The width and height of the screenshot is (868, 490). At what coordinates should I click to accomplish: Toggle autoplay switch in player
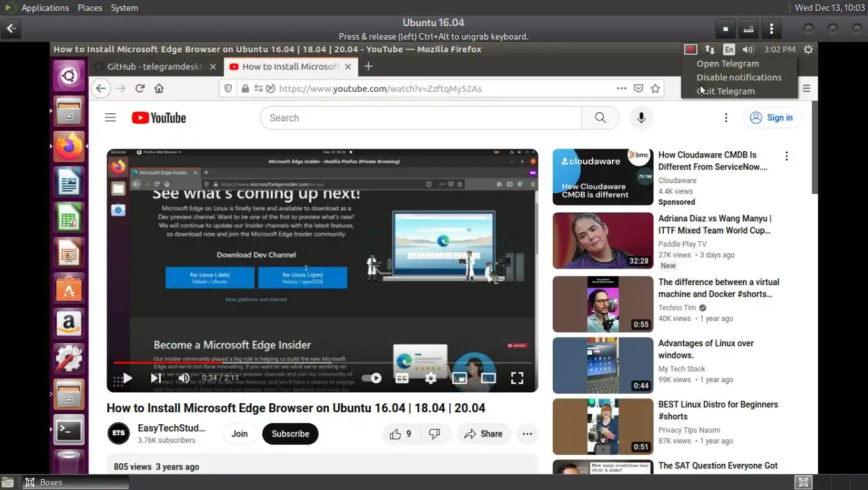pos(371,378)
